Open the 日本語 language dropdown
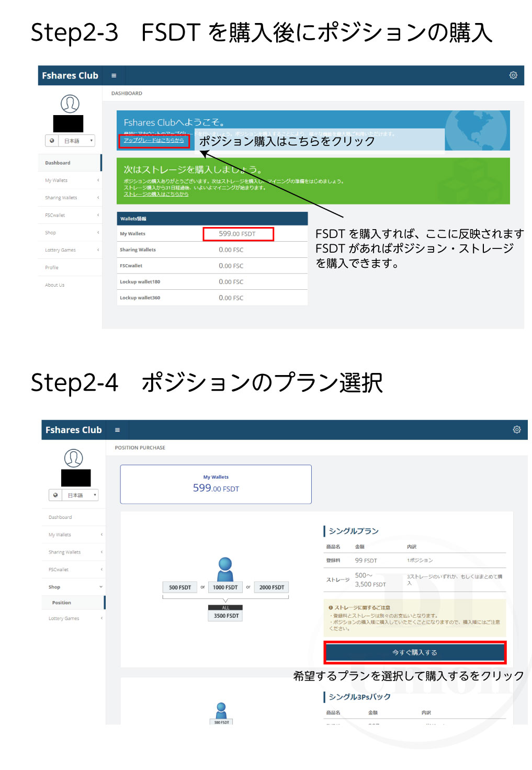The height and width of the screenshot is (770, 532). pyautogui.click(x=73, y=140)
